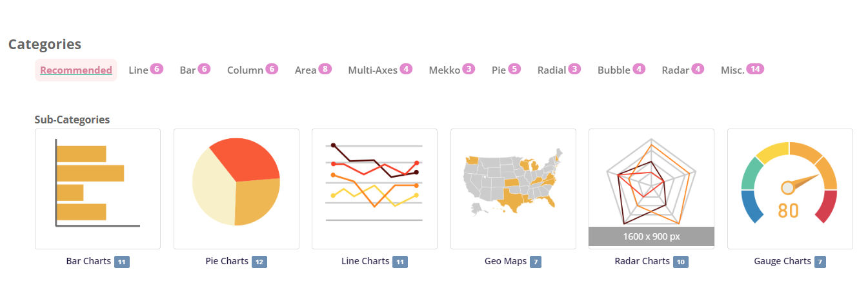Choose the Multi-Axes category tab
The height and width of the screenshot is (292, 868).
pyautogui.click(x=373, y=70)
